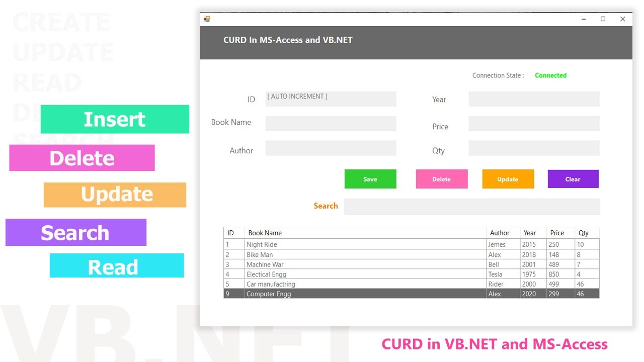Click the Save button
The width and height of the screenshot is (644, 362).
pyautogui.click(x=370, y=179)
